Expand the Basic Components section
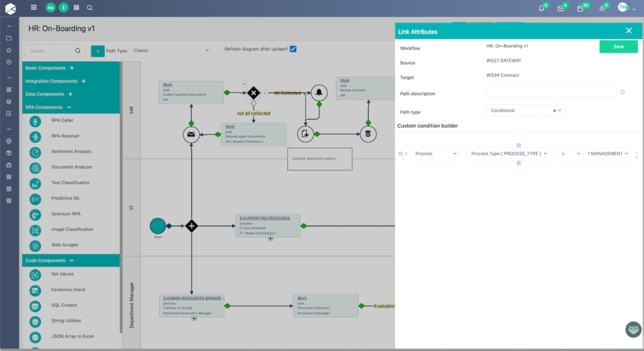Image resolution: width=644 pixels, height=351 pixels. (x=72, y=68)
